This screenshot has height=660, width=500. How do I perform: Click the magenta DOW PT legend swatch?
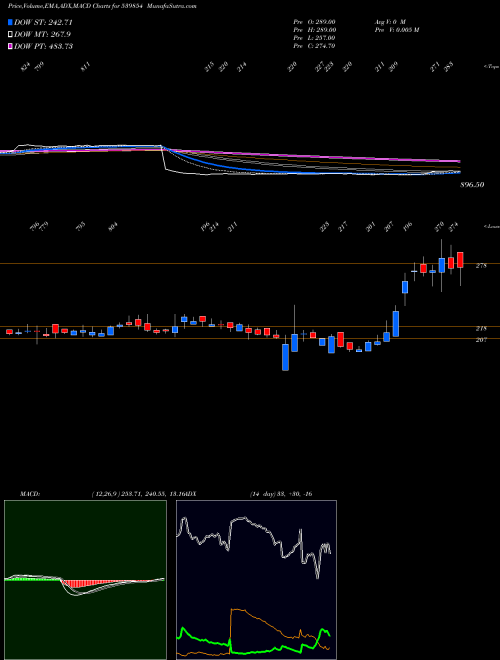[x=11, y=46]
